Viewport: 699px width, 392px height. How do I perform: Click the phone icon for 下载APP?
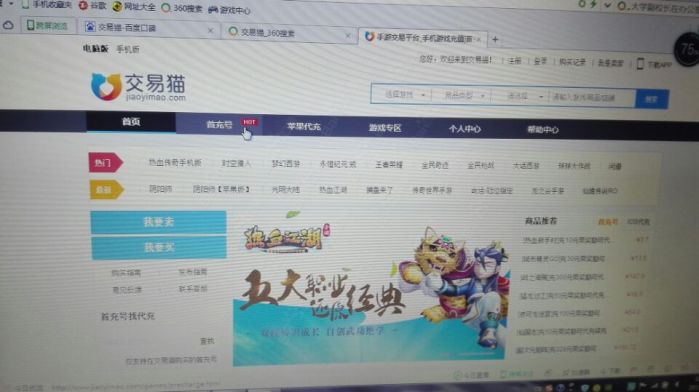[640, 64]
